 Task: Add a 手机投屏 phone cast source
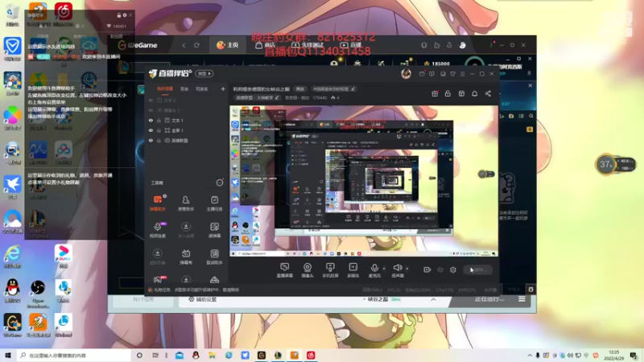pos(330,270)
